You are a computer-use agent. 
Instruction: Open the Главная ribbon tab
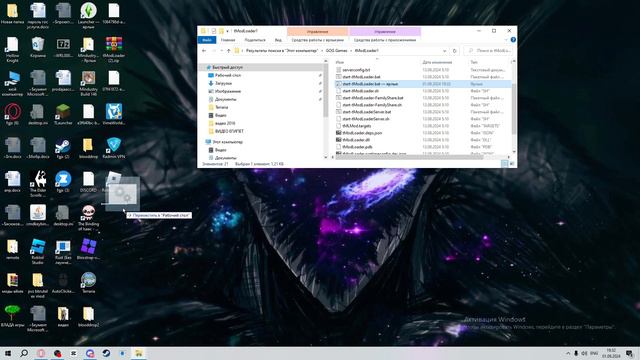(x=228, y=40)
